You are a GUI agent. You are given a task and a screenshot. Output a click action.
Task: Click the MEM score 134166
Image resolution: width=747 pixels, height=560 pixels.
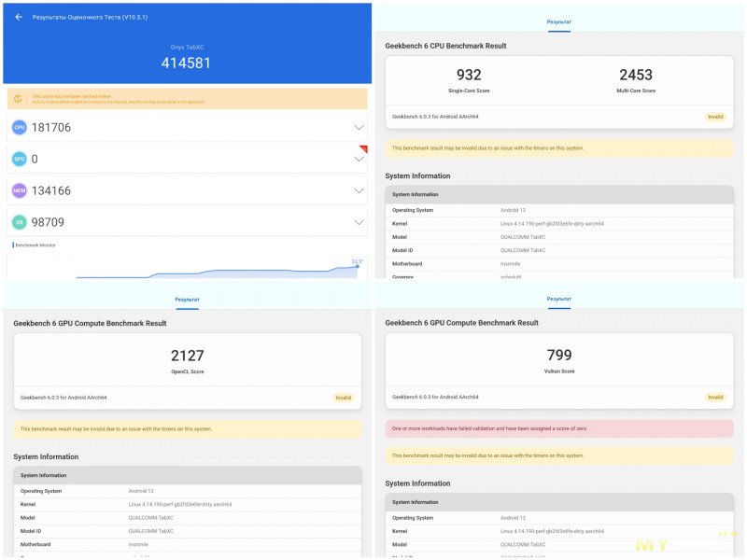51,191
